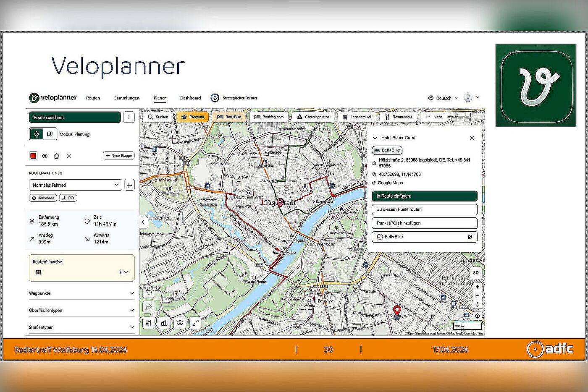Screen dimensions: 588x392
Task: Open the Bett+Bike external link row
Action: click(x=425, y=237)
